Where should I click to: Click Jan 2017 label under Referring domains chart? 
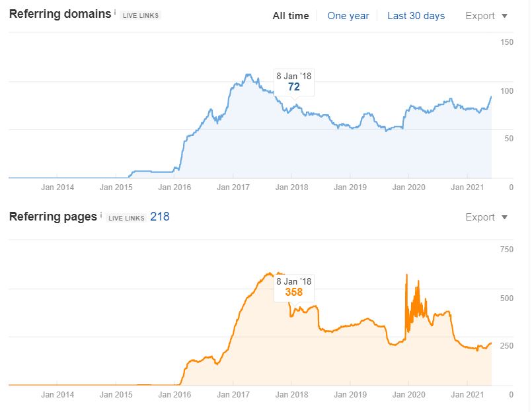pos(233,187)
